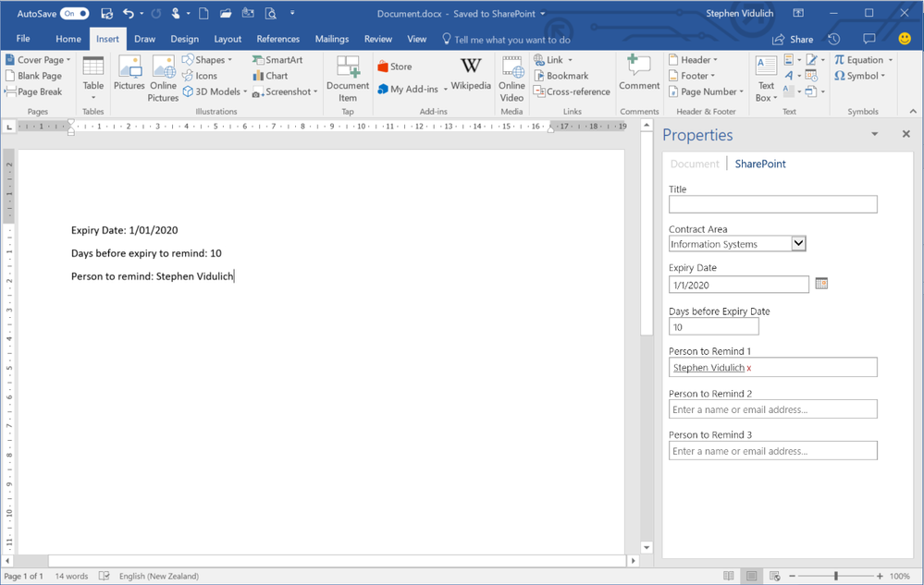Add a new Comment
Viewport: 924px width, 585px height.
pos(638,76)
